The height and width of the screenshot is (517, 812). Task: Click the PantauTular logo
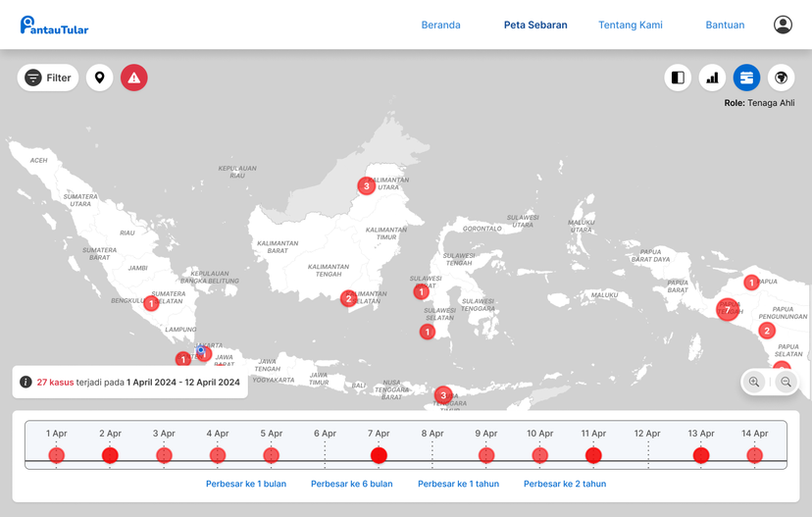point(55,26)
